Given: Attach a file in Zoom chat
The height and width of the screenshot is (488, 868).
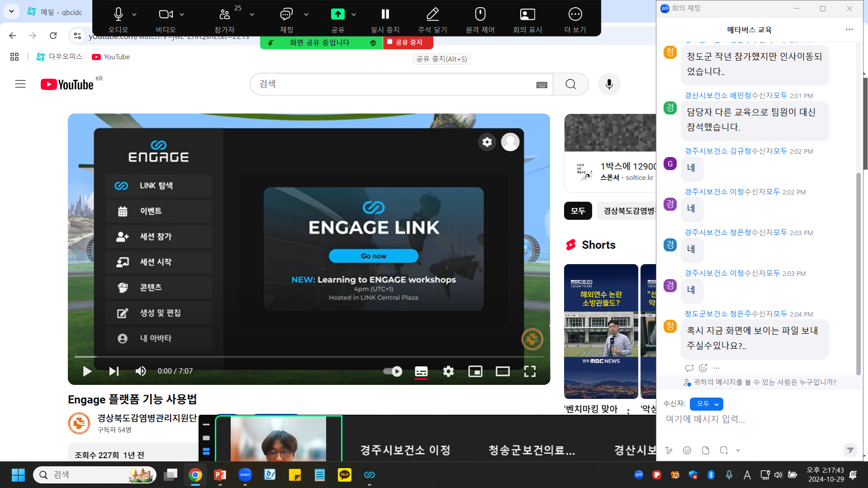Looking at the screenshot, I should (705, 450).
